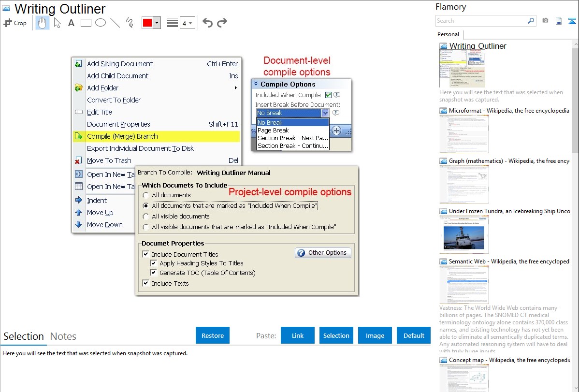The image size is (579, 392).
Task: Choose Export Individual Document To Disk
Action: coord(157,148)
